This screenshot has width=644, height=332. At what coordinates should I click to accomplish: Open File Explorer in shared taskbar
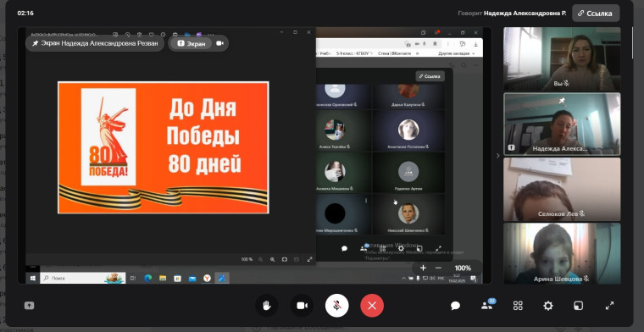[x=163, y=279]
